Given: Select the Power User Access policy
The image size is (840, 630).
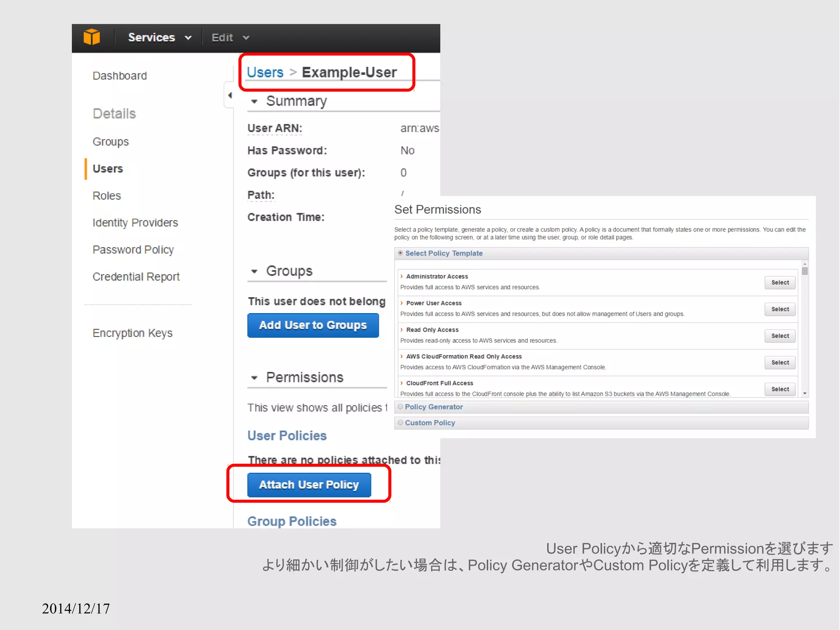Looking at the screenshot, I should point(780,309).
